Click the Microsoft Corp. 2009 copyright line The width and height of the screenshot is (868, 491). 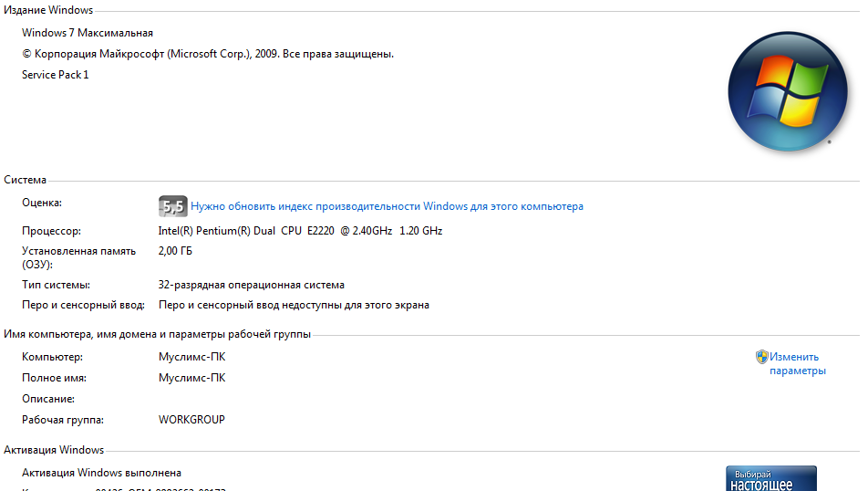[x=208, y=54]
